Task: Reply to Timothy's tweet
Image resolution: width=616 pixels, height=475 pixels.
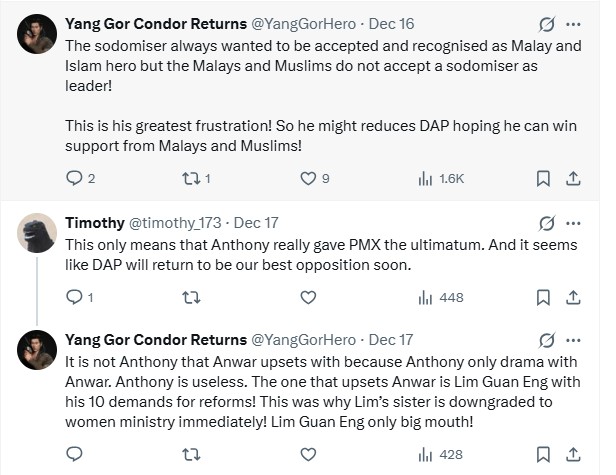Action: pos(73,297)
